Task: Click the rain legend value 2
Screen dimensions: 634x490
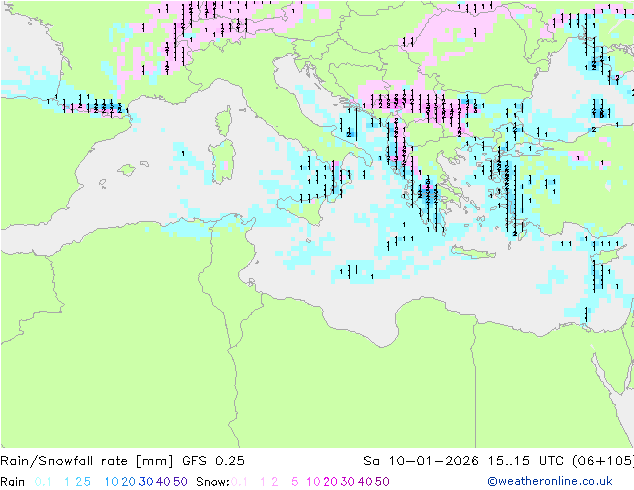Action: (78, 482)
